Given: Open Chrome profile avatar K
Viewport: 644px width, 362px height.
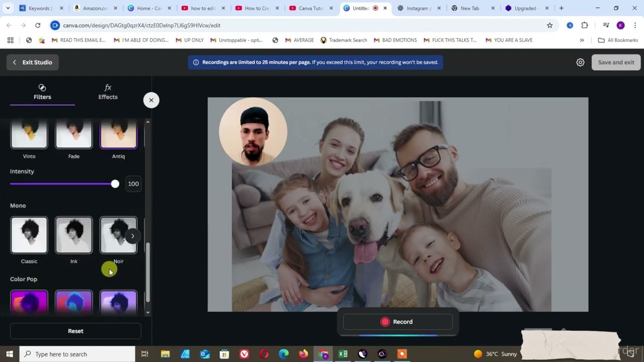Looking at the screenshot, I should coord(620,25).
